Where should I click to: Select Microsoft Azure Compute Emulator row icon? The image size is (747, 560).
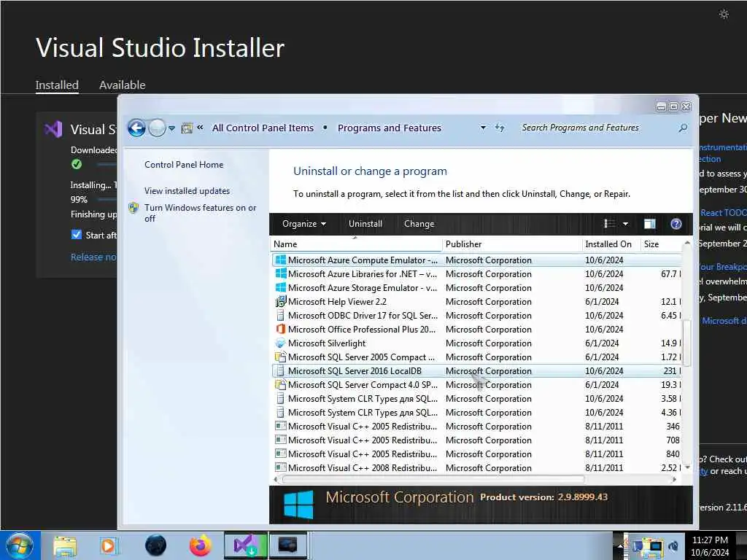pyautogui.click(x=281, y=260)
